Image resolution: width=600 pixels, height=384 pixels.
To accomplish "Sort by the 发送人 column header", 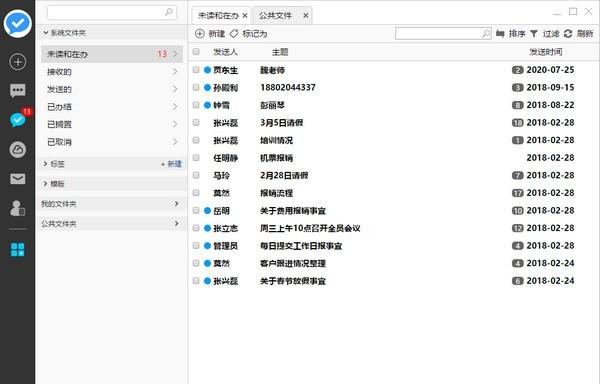I will click(225, 52).
